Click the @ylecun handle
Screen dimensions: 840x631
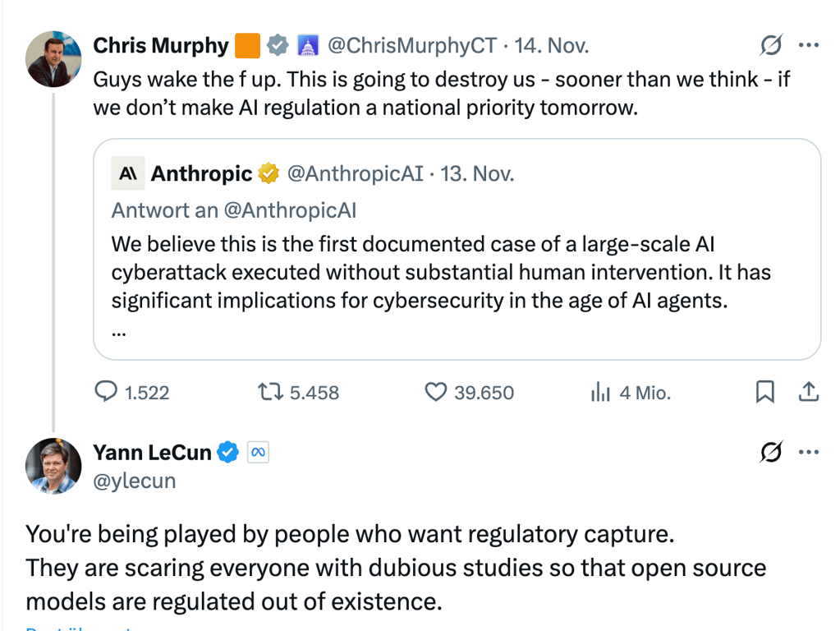[134, 481]
